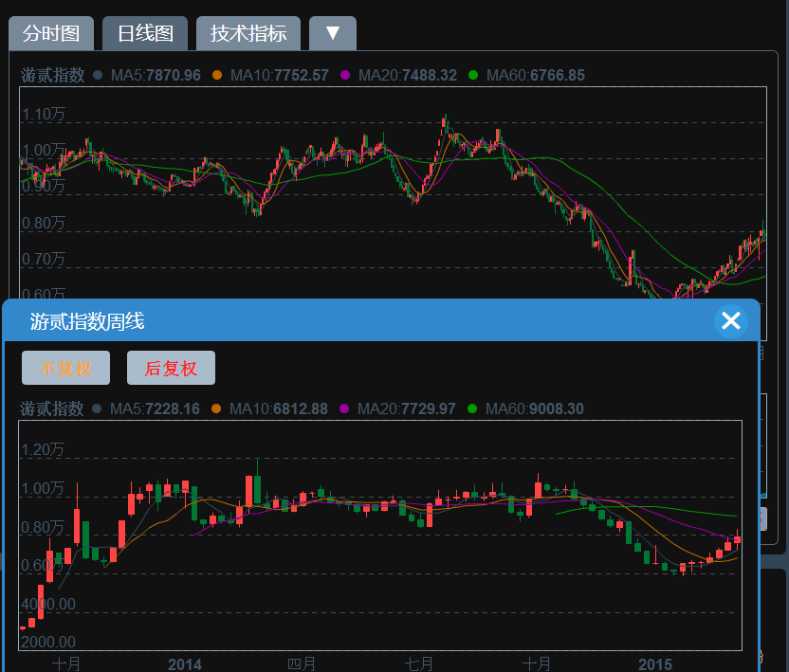Click green MA60 dot in weekly chart
Screen dimensions: 789x672
pos(472,409)
